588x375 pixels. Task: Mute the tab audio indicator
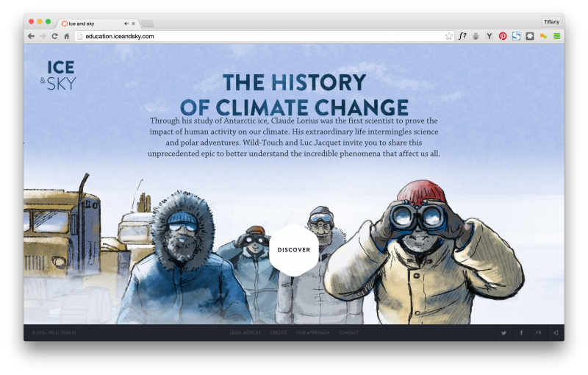126,24
